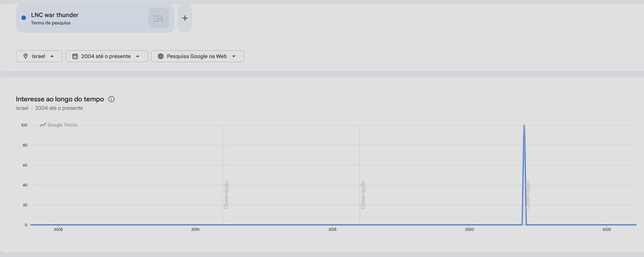Click the location pin icon in Israel filter
This screenshot has height=257, width=644.
tap(25, 56)
